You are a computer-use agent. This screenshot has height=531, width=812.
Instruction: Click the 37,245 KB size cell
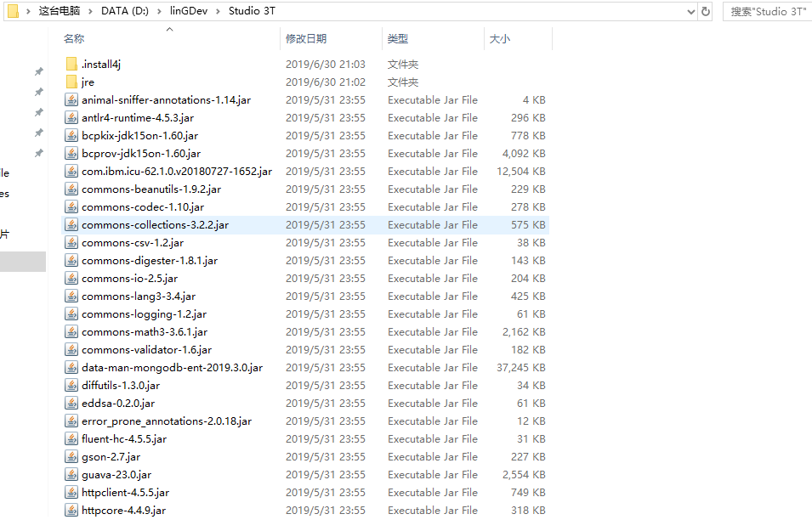[521, 368]
